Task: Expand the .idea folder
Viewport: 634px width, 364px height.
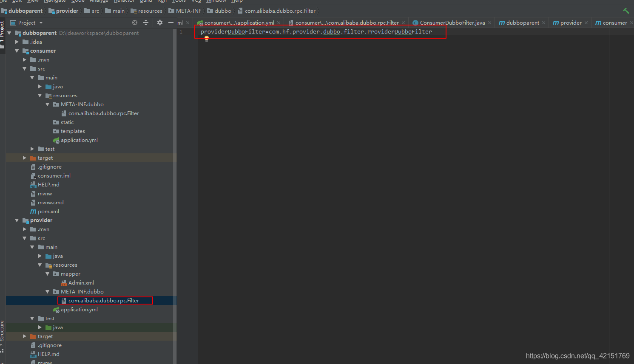Action: [x=17, y=42]
